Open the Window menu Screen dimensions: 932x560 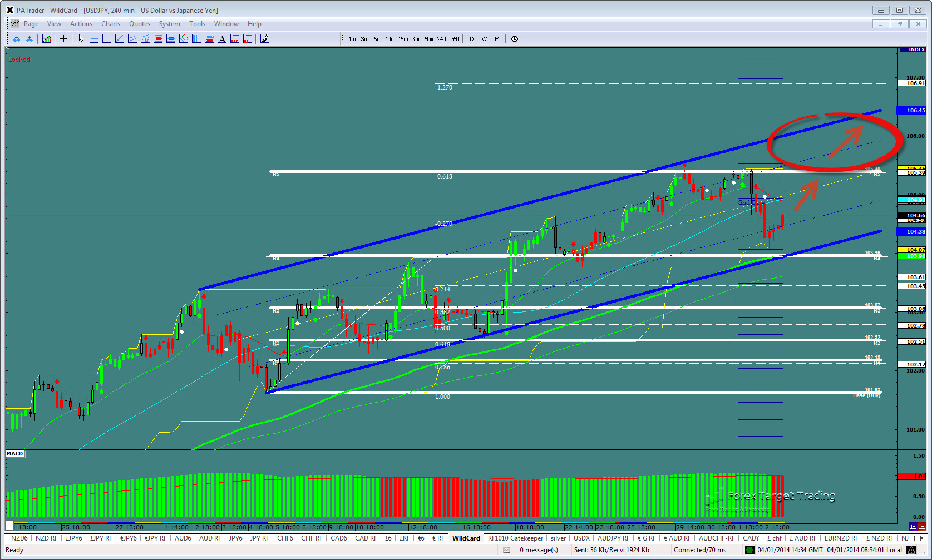[x=226, y=24]
